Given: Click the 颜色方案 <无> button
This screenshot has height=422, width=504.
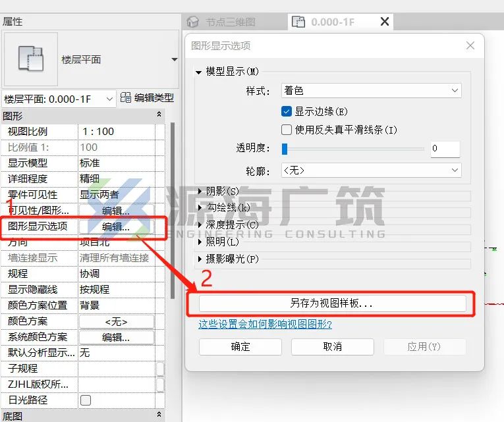Looking at the screenshot, I should 117,321.
